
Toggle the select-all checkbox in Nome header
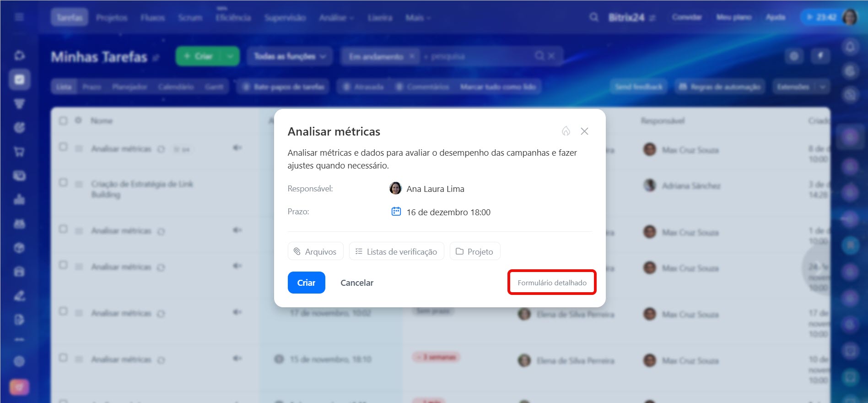(63, 120)
